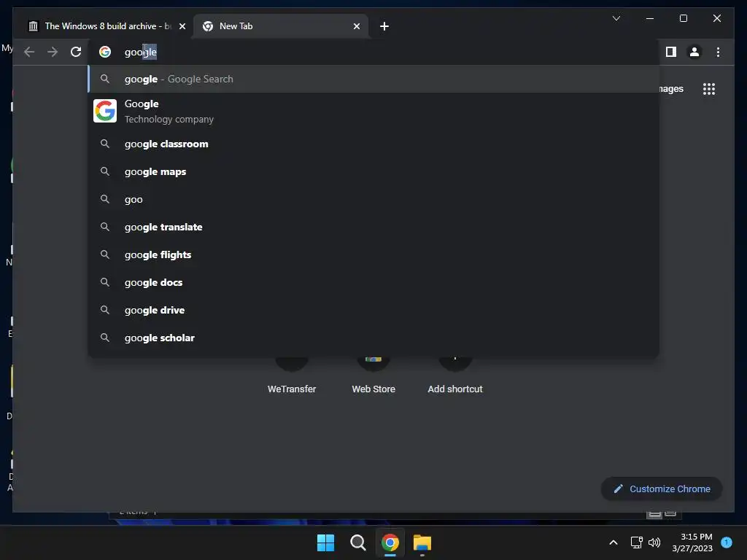Select the New Tab tab
The height and width of the screenshot is (560, 747).
pos(280,26)
